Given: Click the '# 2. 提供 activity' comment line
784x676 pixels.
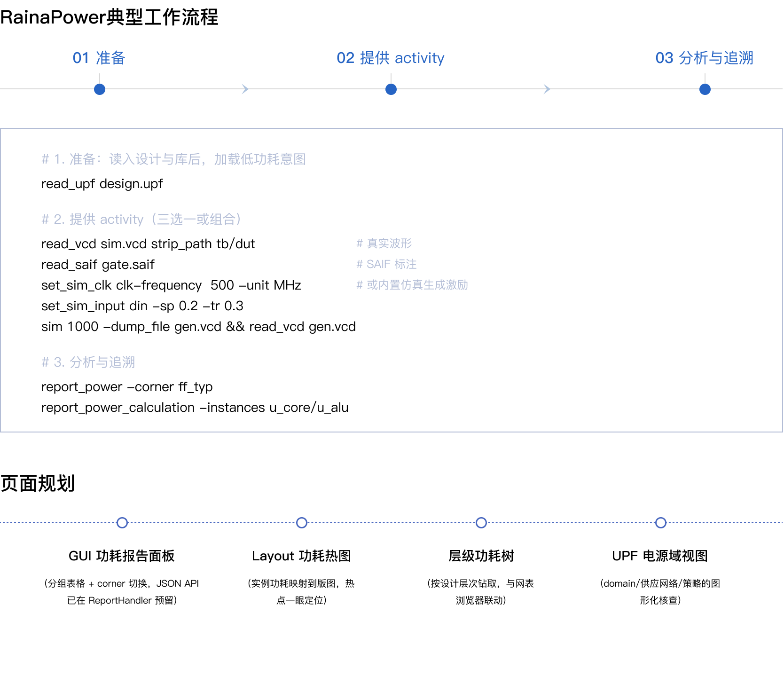Looking at the screenshot, I should coord(141,220).
